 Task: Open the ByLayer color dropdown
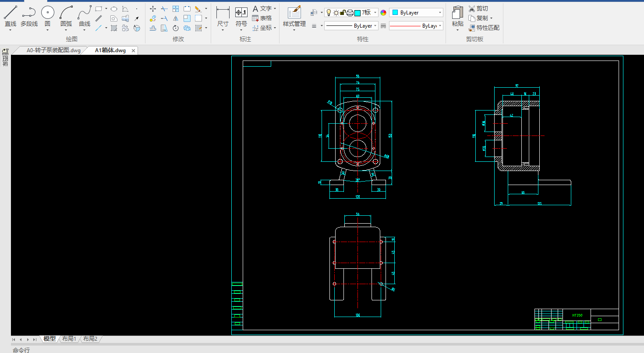coord(440,13)
